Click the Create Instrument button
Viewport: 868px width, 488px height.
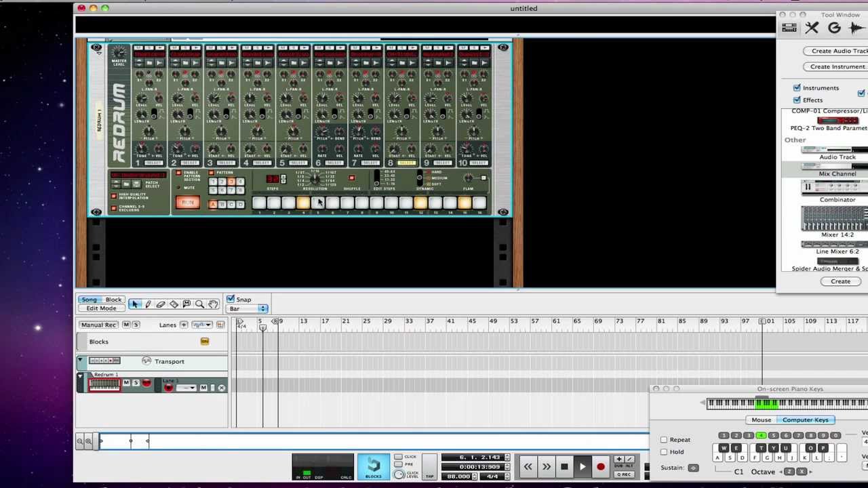[835, 66]
